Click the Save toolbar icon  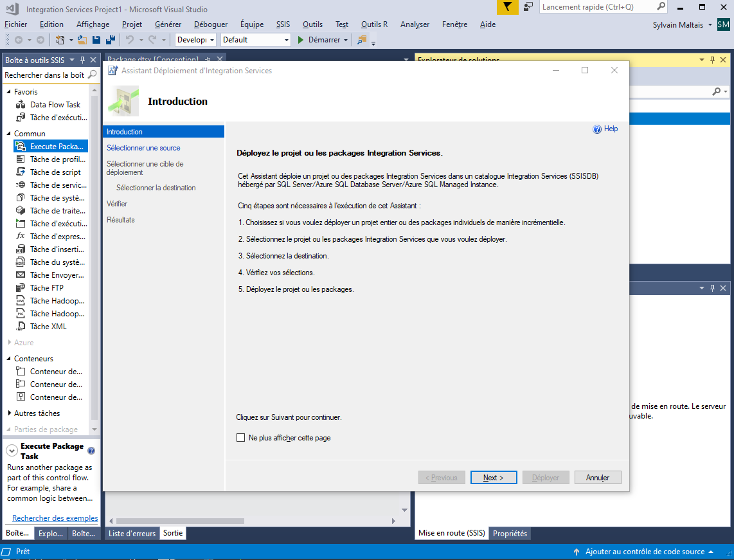pos(96,41)
